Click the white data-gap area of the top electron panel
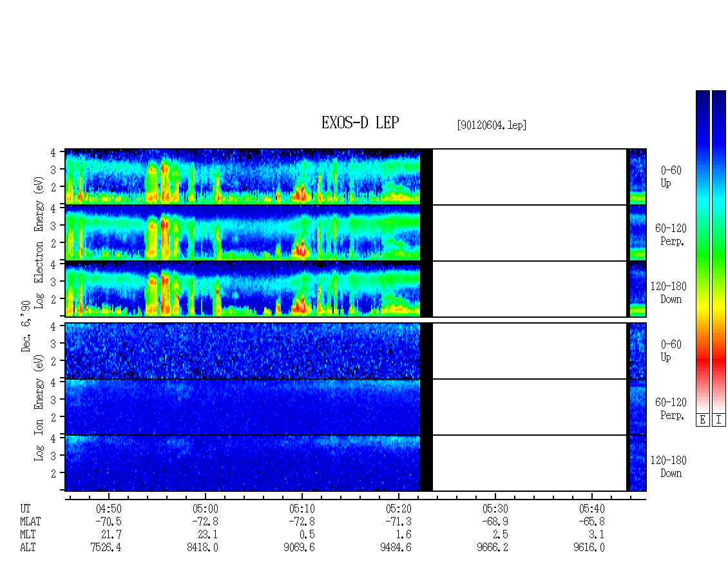This screenshot has width=728, height=564. pyautogui.click(x=530, y=177)
